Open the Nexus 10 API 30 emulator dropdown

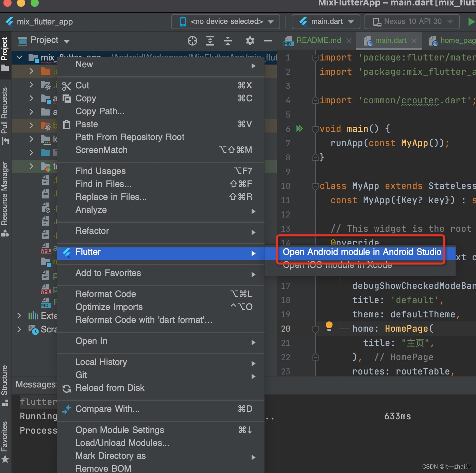(412, 22)
